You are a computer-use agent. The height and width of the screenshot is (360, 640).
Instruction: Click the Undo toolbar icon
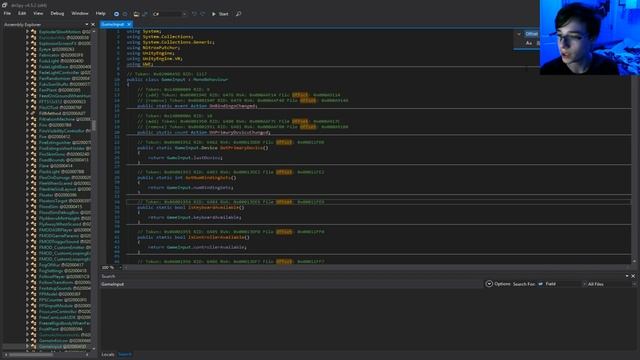(194, 14)
